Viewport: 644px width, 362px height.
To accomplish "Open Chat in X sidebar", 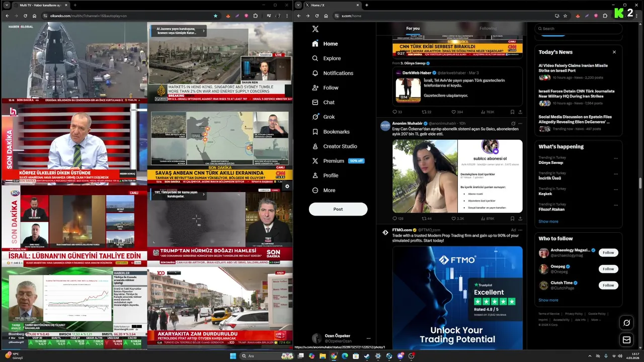I will (323, 102).
